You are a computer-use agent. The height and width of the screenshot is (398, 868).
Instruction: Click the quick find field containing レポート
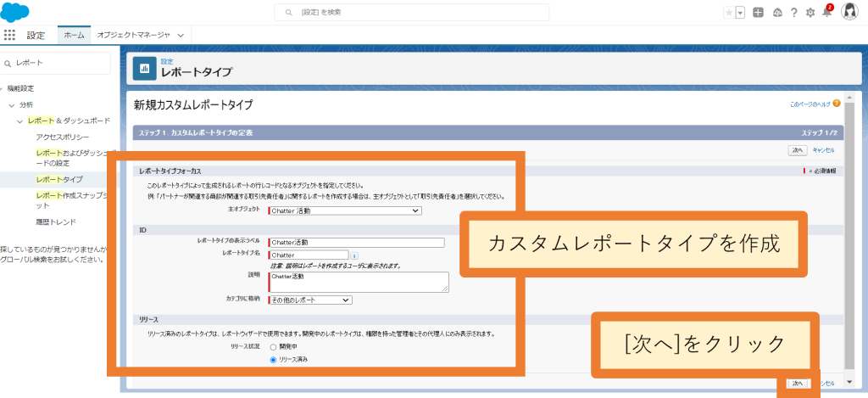[x=56, y=63]
